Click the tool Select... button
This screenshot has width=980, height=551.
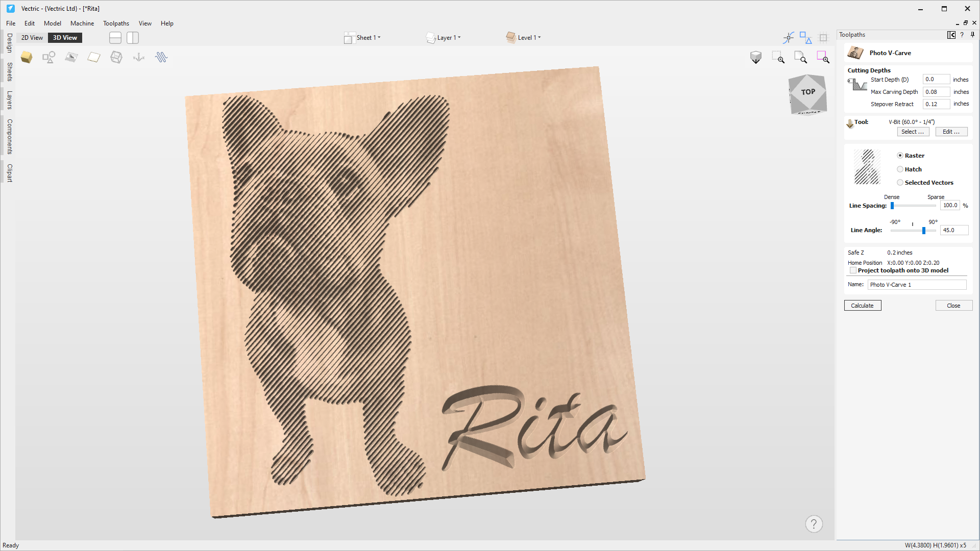tap(912, 132)
